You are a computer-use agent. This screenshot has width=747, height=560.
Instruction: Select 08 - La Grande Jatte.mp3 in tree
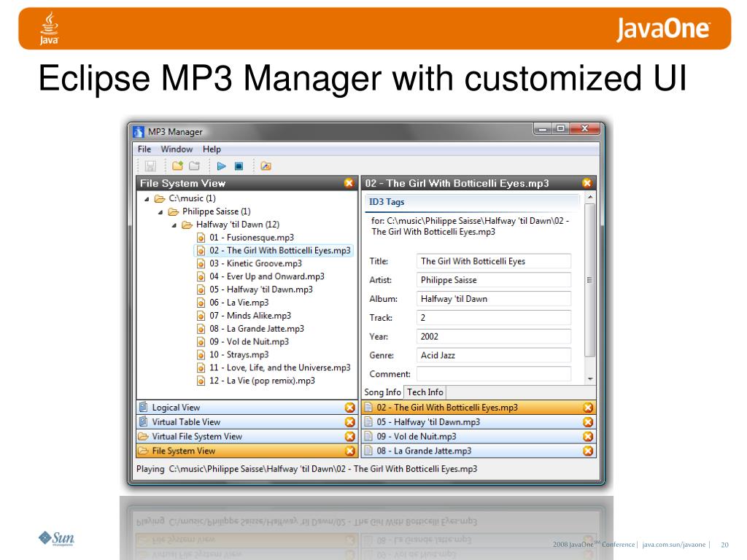(256, 329)
